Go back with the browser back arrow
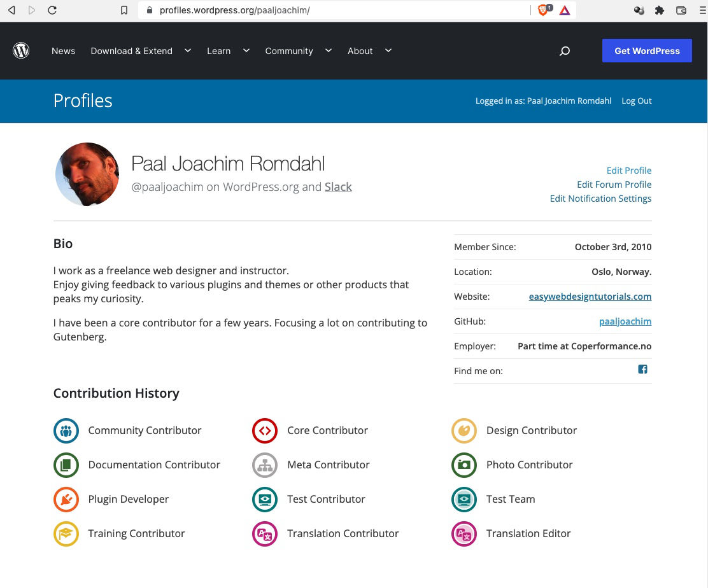 coord(11,10)
